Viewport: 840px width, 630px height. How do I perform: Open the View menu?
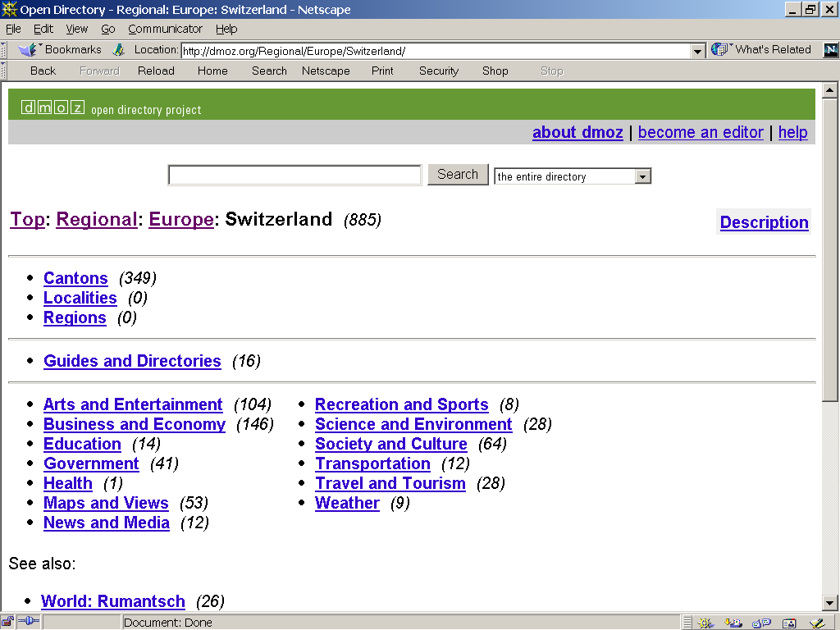(76, 29)
